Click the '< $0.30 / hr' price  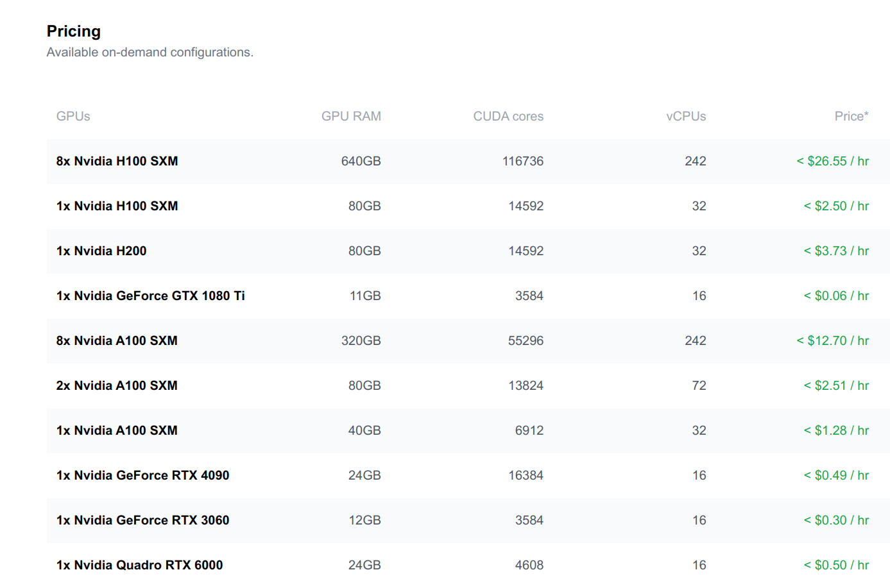click(837, 520)
